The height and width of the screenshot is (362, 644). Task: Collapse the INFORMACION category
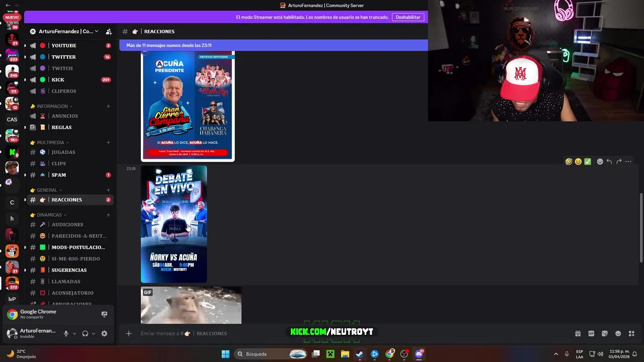click(x=51, y=106)
